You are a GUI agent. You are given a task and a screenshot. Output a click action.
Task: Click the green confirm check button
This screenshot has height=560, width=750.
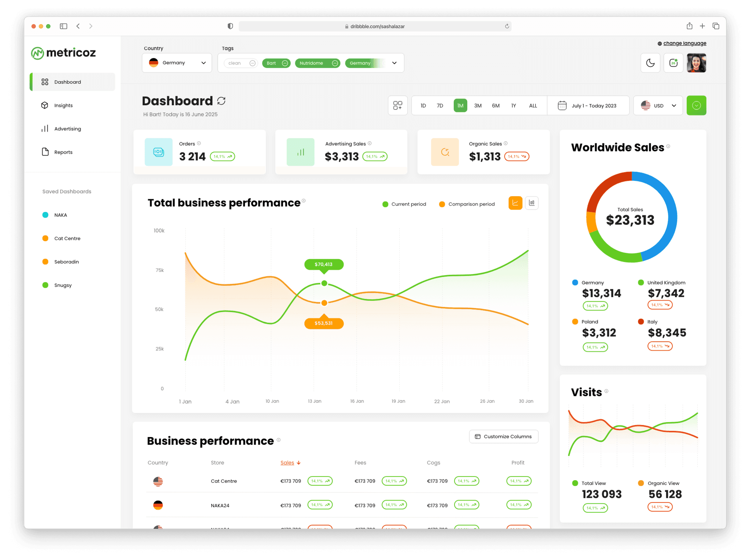[696, 106]
